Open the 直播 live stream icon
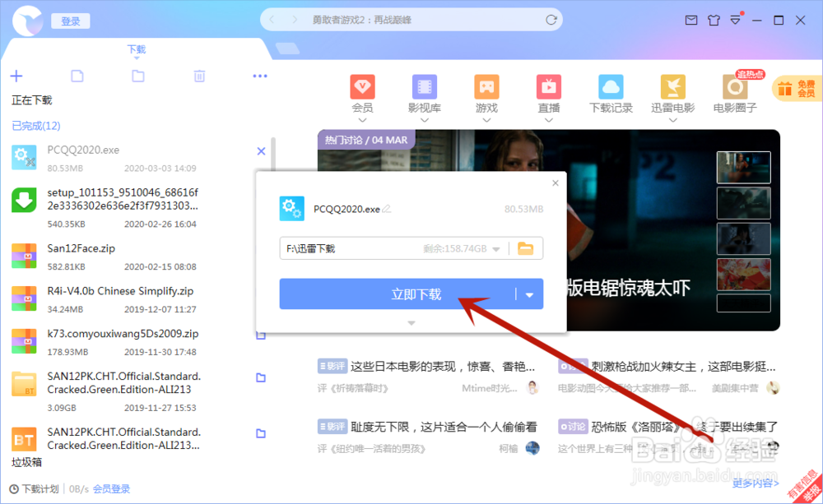823x504 pixels. 548,87
